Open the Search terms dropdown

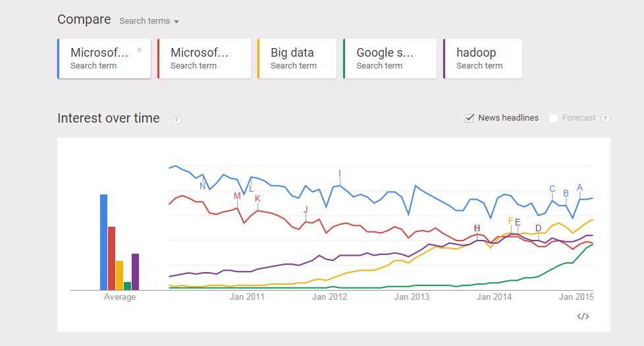point(149,21)
